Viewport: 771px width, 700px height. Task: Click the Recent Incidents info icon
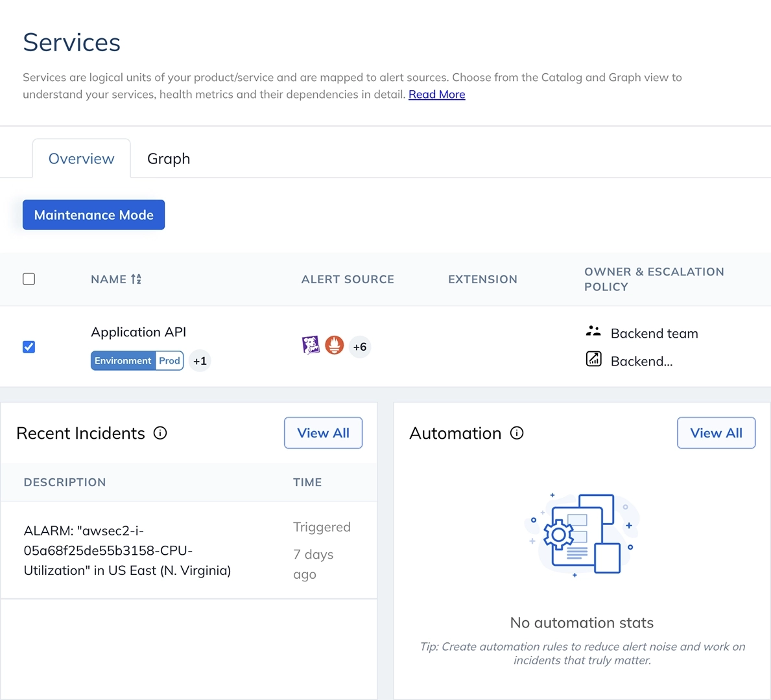[160, 433]
